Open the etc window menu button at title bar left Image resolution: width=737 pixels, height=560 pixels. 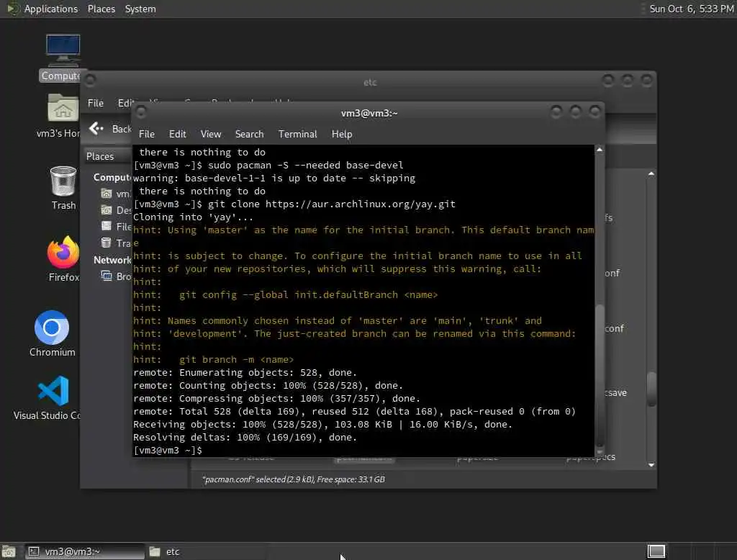[x=90, y=81]
